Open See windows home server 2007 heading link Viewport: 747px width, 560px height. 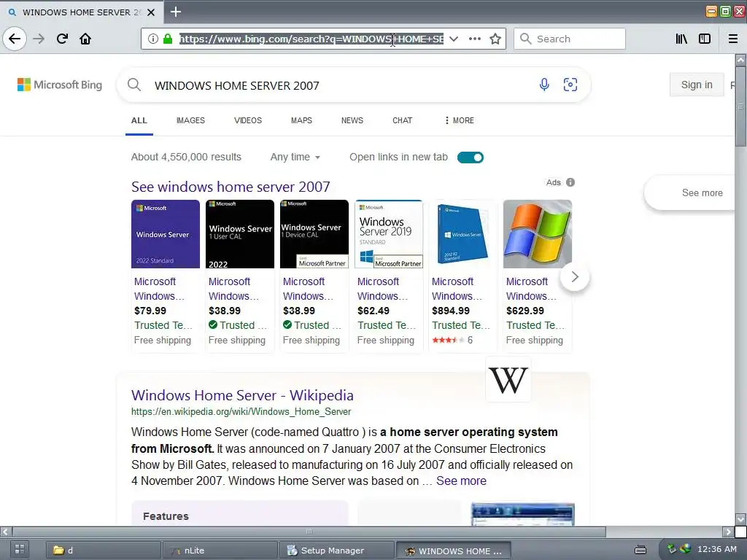tap(231, 187)
